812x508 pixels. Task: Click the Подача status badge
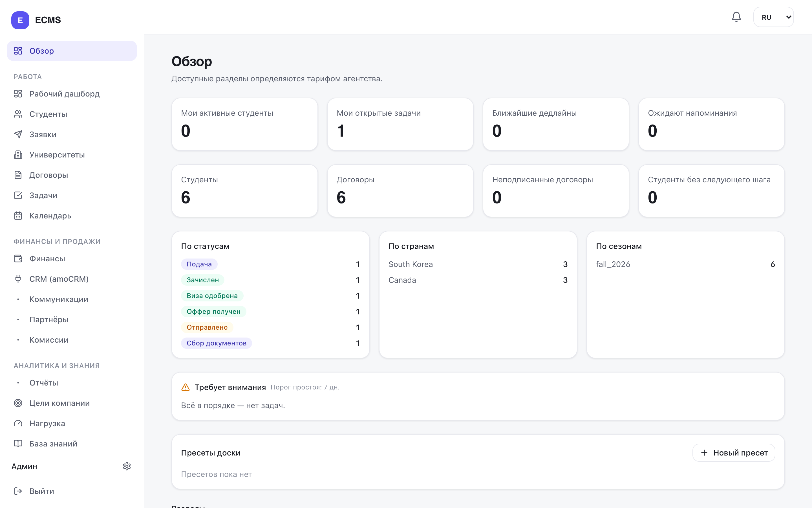[x=199, y=264]
